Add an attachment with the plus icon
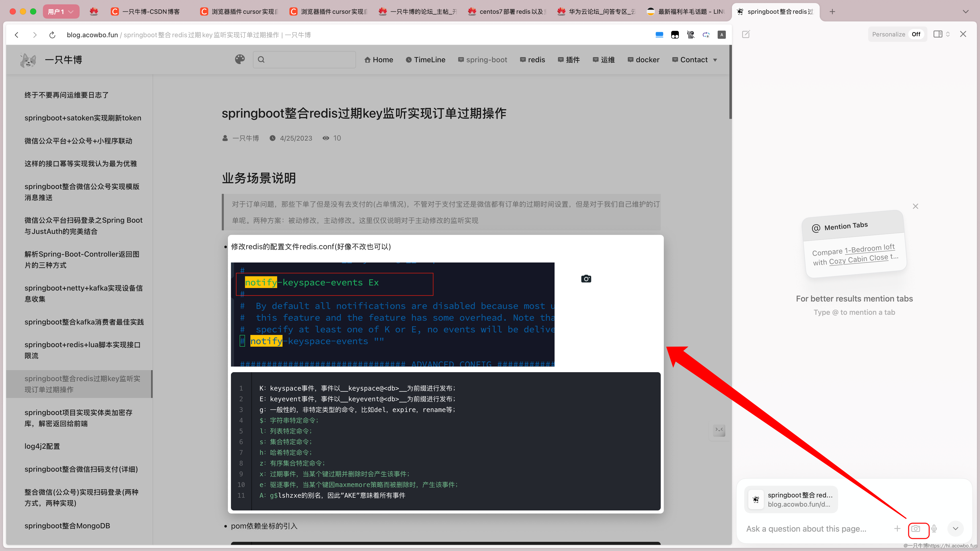The image size is (980, 551). [x=897, y=529]
